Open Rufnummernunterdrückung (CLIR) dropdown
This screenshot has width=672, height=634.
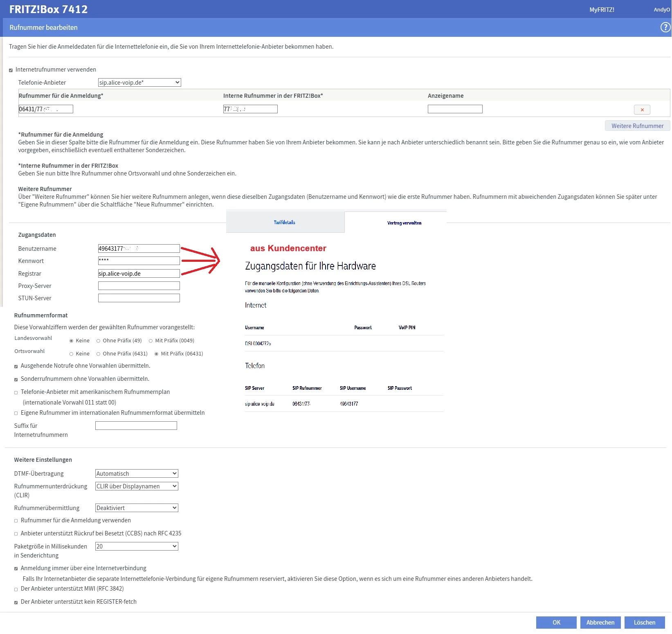coord(137,486)
